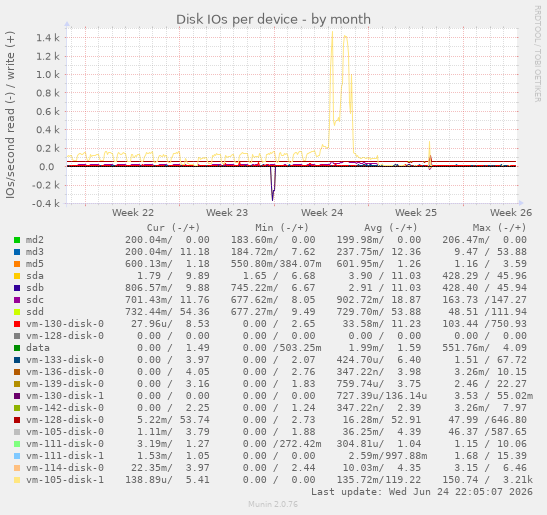Click the lime sdd legend swatch

coord(17,312)
